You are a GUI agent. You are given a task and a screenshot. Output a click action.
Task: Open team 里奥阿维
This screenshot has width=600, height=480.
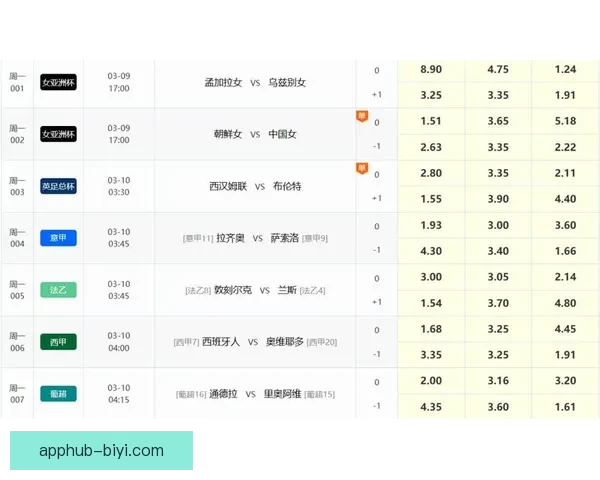(x=282, y=394)
